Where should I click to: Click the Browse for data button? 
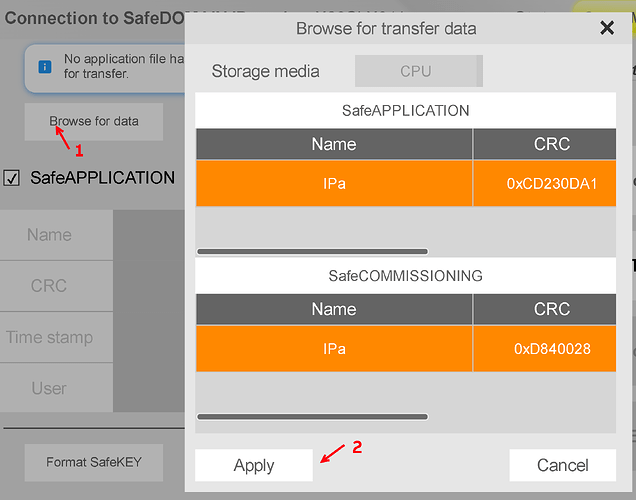(x=94, y=121)
